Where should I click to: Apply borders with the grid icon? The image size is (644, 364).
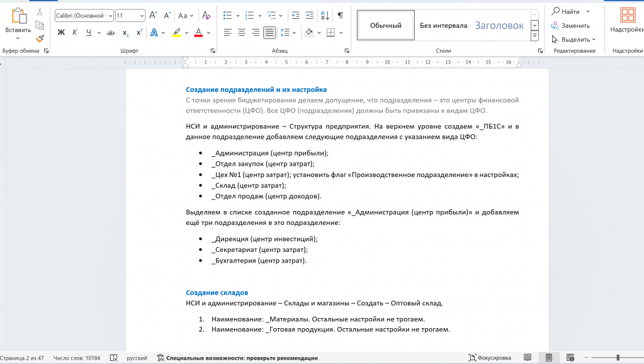click(330, 33)
